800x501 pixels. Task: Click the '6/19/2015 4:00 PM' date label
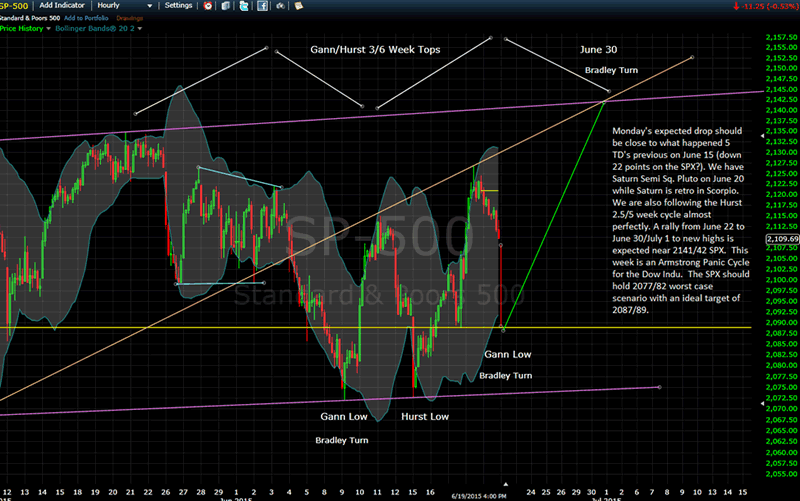pyautogui.click(x=479, y=496)
